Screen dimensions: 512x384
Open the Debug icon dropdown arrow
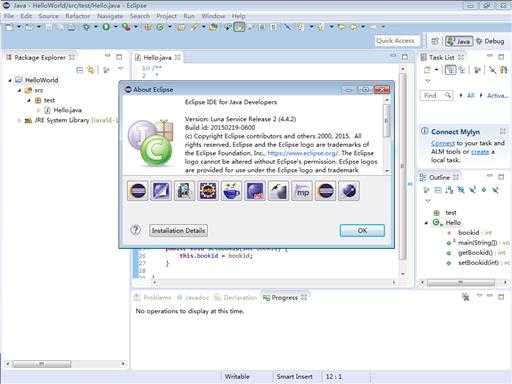[96, 27]
